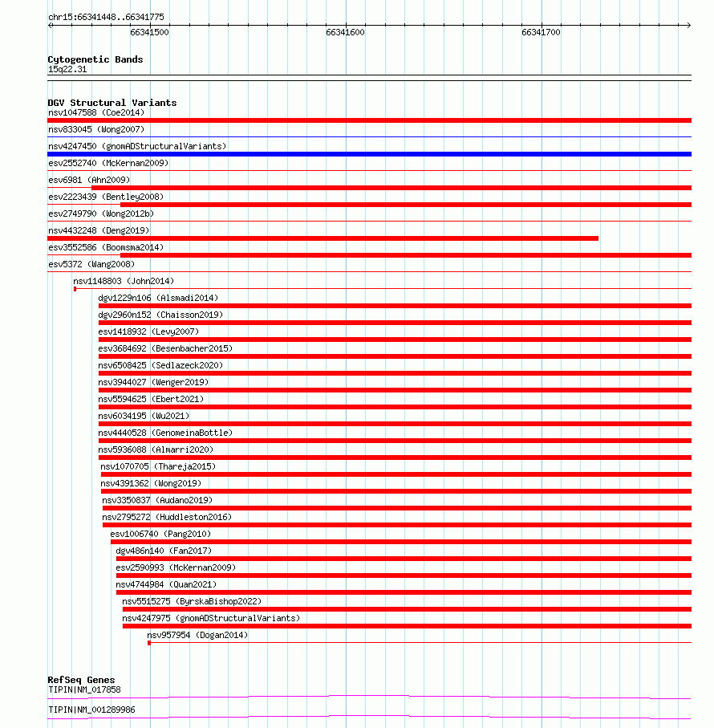Click the start marker of nsv1148803
Viewport: 714px width, 728px height.
click(x=75, y=289)
